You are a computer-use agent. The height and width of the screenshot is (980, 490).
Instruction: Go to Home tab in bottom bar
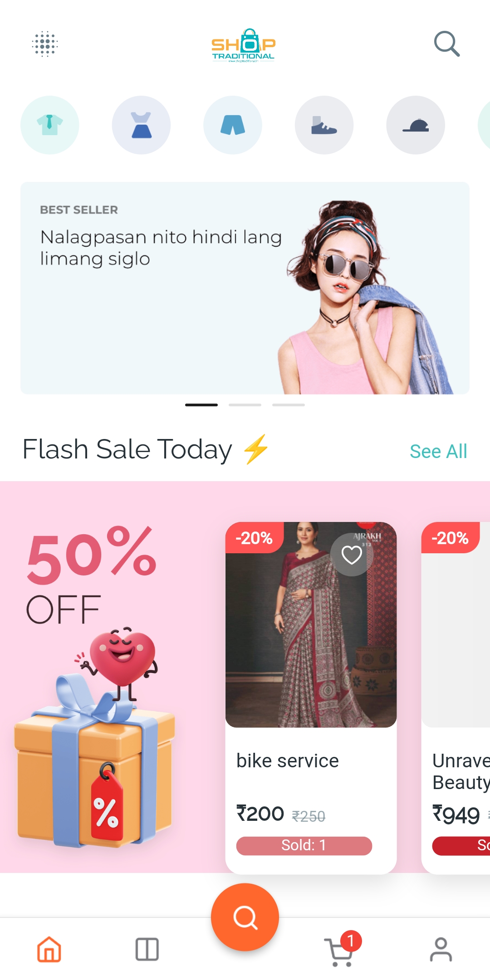[x=49, y=949]
